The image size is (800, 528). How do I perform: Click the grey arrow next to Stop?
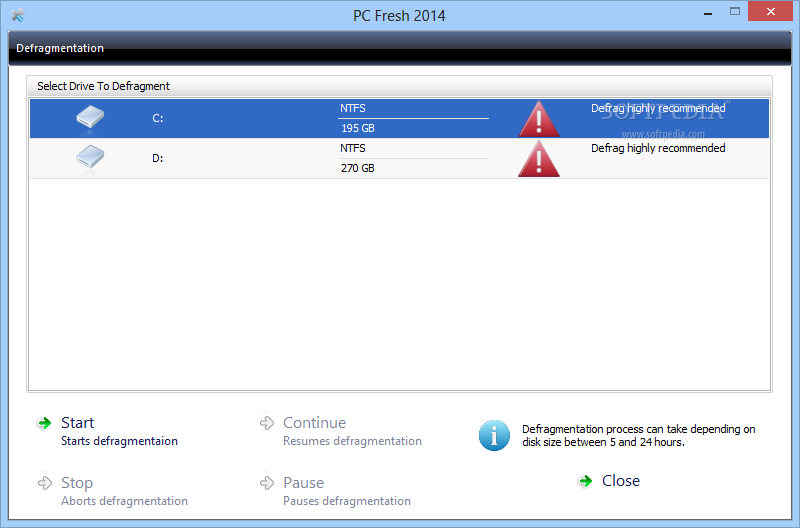[x=45, y=483]
